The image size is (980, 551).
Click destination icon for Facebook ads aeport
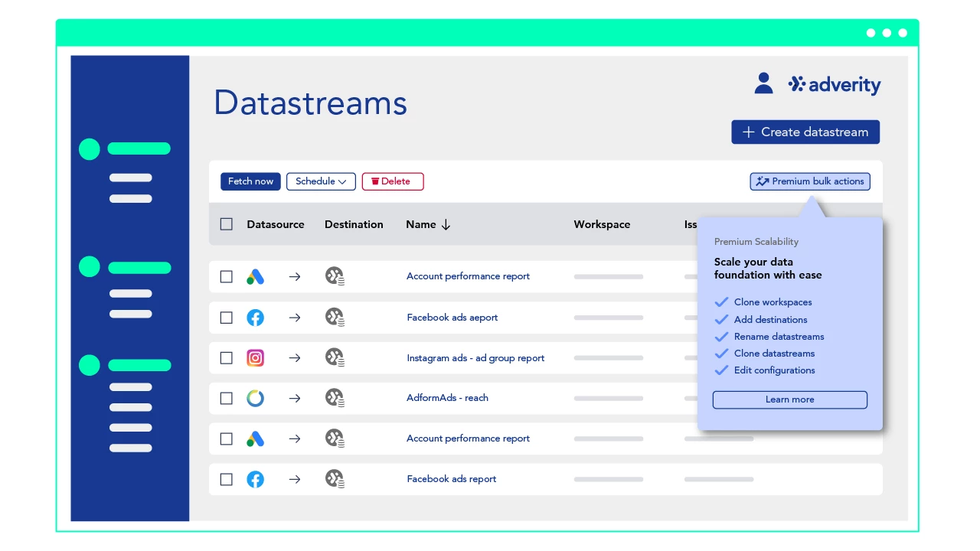click(335, 317)
